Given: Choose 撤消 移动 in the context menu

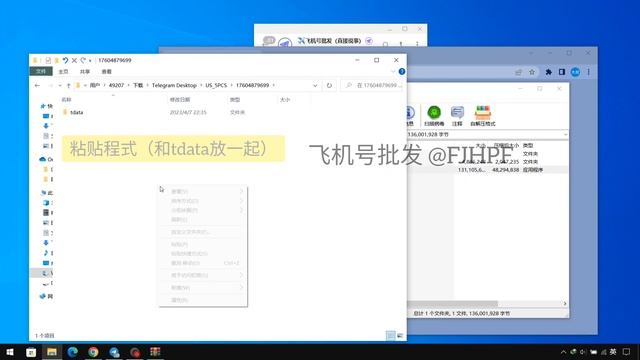Looking at the screenshot, I should [x=203, y=263].
